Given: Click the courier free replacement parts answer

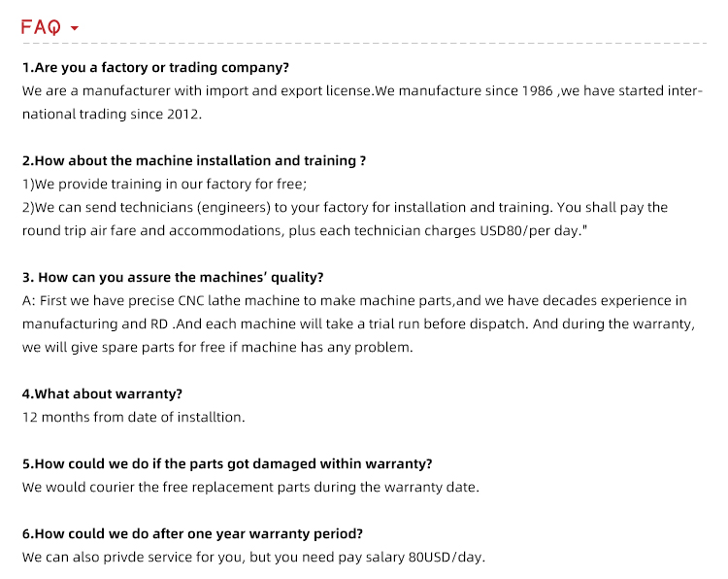Looking at the screenshot, I should 250,487.
